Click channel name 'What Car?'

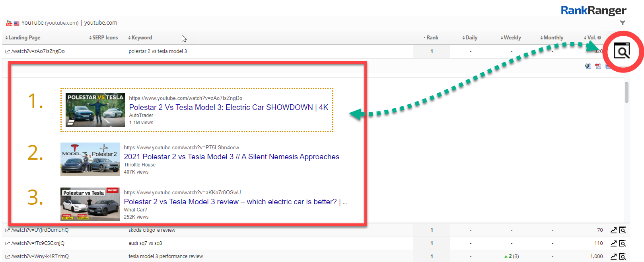[135, 210]
